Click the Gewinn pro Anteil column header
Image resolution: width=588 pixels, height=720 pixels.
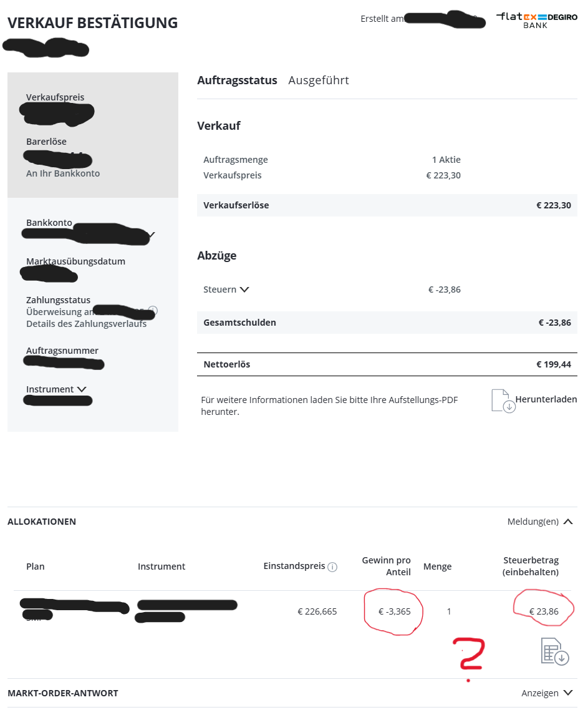click(386, 566)
